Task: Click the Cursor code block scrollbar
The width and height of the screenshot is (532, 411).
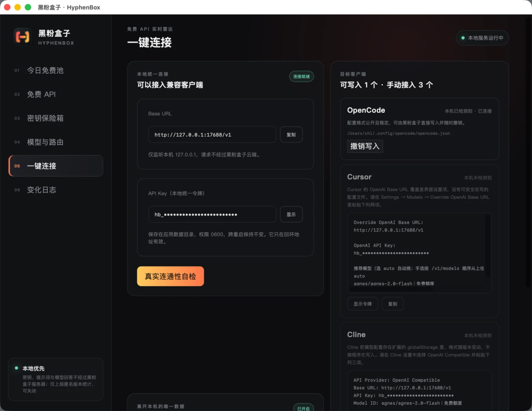Action: click(488, 246)
